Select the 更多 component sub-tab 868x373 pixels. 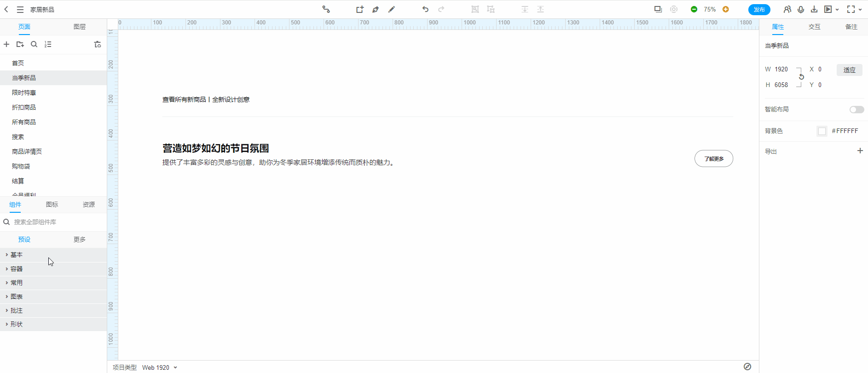80,239
